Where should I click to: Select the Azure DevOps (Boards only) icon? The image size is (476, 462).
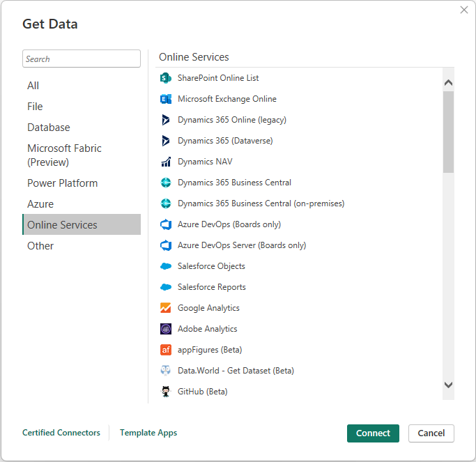tap(166, 224)
